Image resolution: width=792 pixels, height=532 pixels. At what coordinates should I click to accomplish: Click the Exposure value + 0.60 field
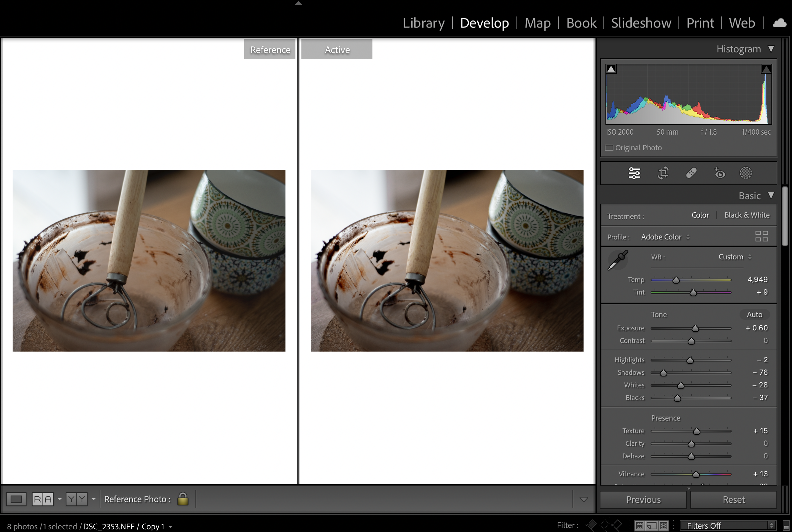756,328
